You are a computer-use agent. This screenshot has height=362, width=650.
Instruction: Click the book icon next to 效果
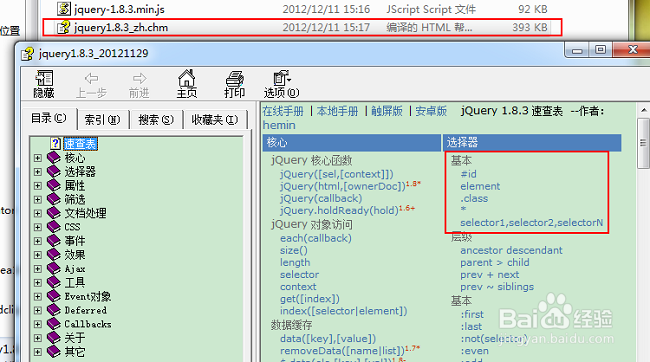tap(53, 255)
